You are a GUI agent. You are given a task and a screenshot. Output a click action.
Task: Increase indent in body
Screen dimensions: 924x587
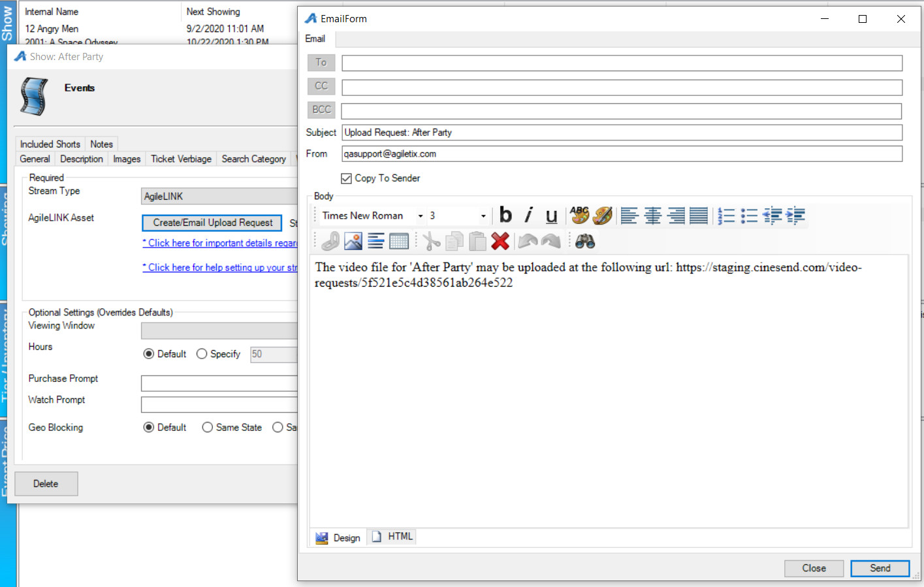click(795, 215)
